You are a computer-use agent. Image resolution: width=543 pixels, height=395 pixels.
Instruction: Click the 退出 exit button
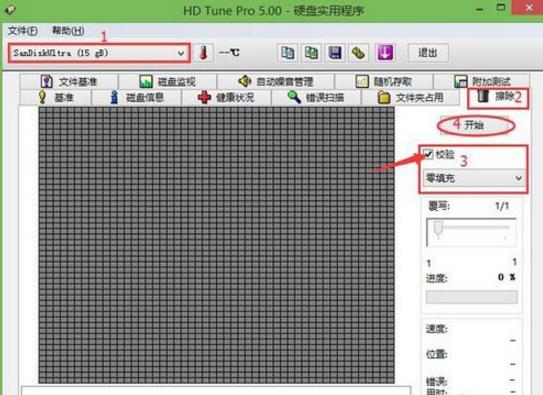(428, 53)
